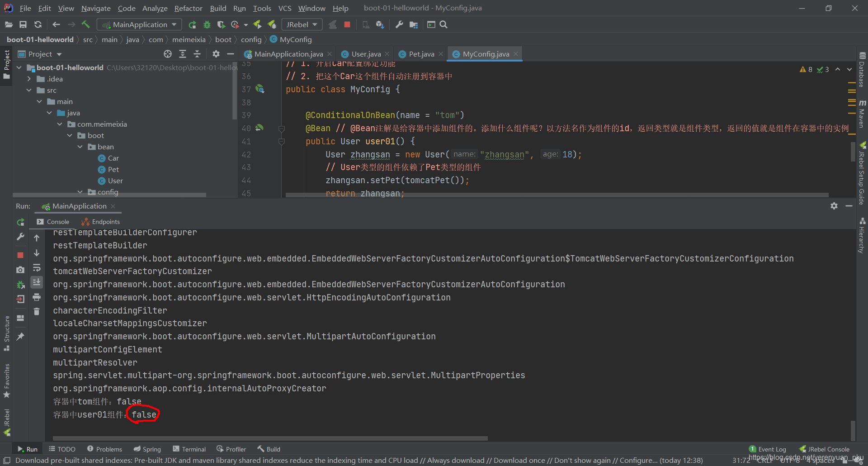Collapse the com.meimeixia package
This screenshot has height=466, width=868.
pyautogui.click(x=60, y=124)
